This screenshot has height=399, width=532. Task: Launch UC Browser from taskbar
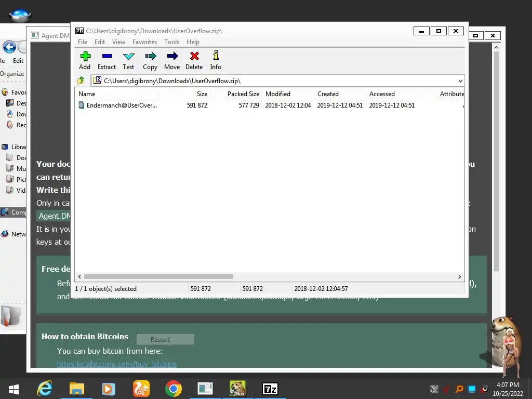coord(141,389)
